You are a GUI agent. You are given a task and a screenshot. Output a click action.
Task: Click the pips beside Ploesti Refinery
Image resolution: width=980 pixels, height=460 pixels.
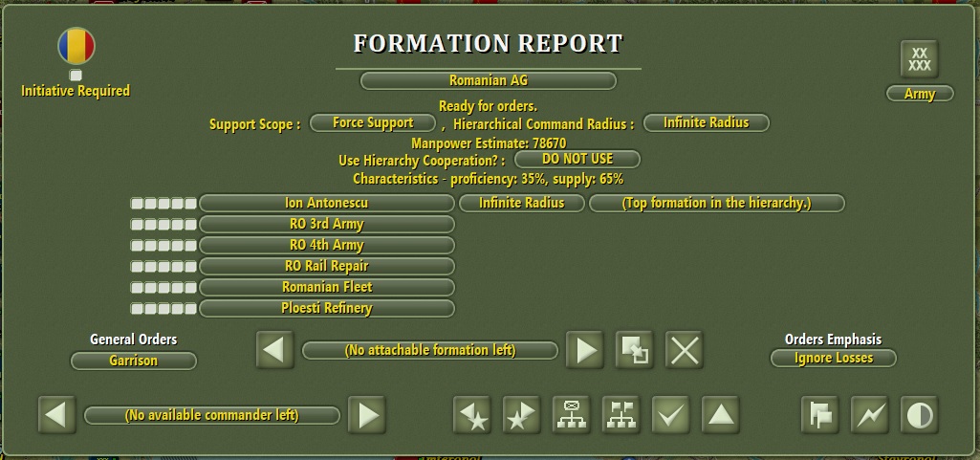[x=163, y=308]
